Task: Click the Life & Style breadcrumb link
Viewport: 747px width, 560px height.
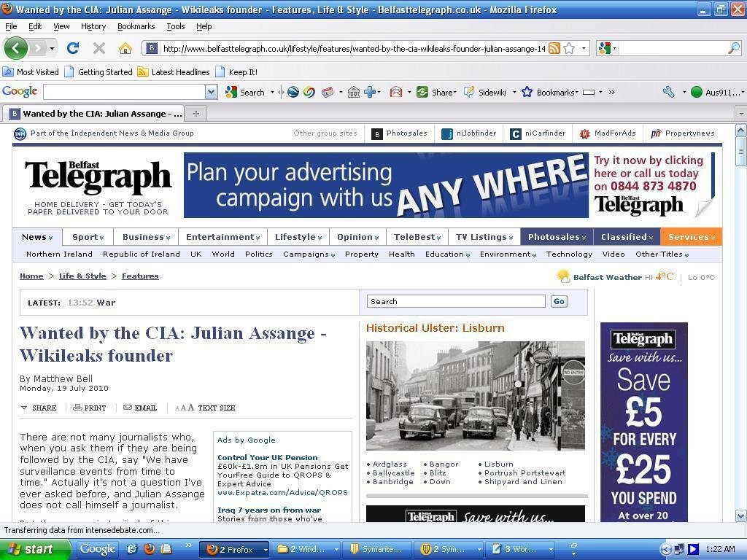Action: (82, 276)
